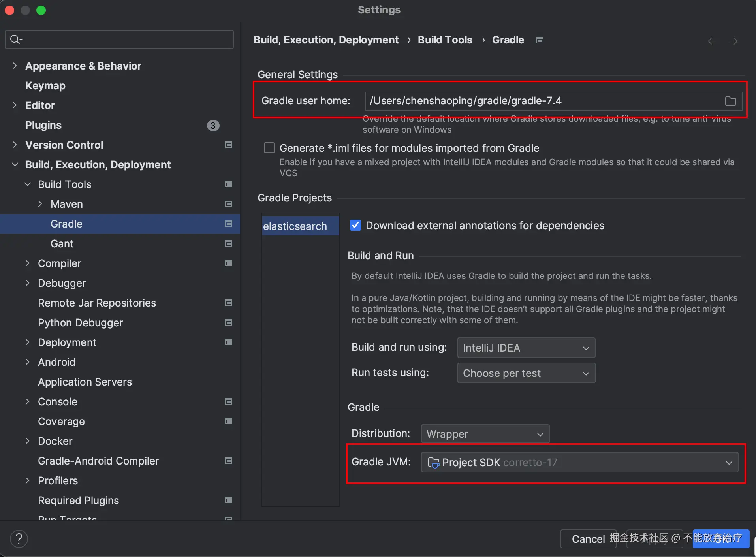Click the project settings icon next to Maven

(228, 204)
